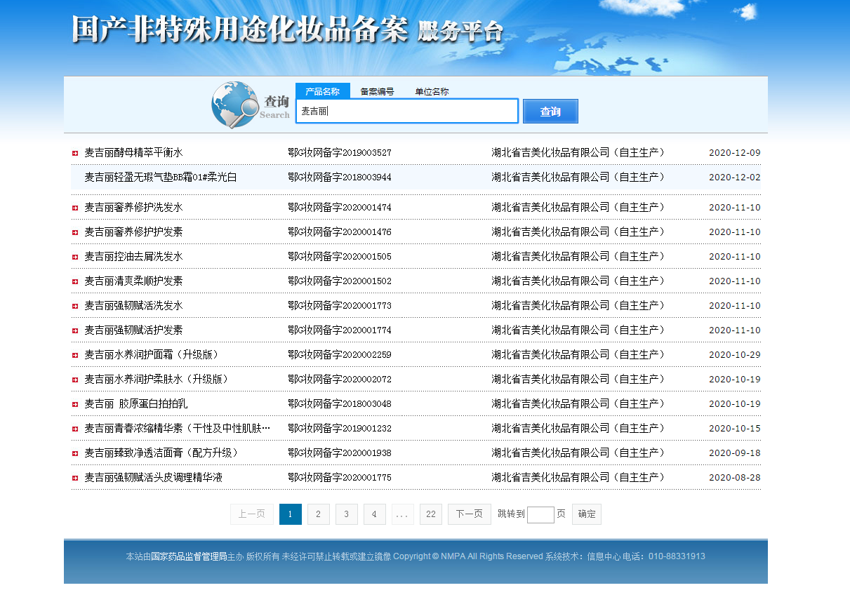This screenshot has width=850, height=616.
Task: Click red arrow bullet beside 麦吉丽清爽柔顺护发素
Action: pos(75,281)
